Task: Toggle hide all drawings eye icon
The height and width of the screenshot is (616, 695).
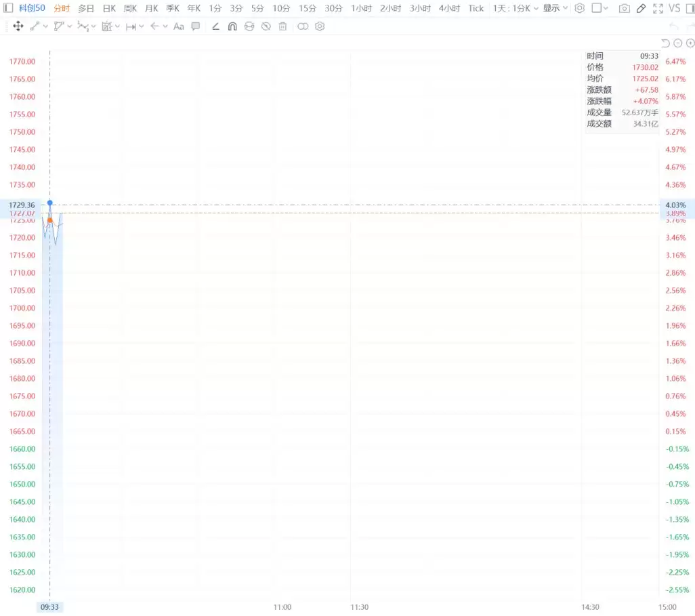Action: [266, 26]
